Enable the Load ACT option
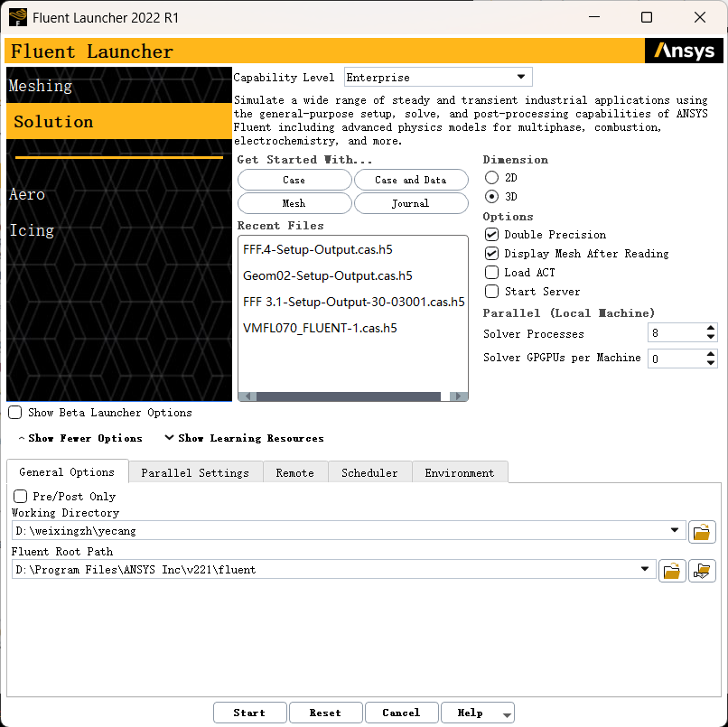728x727 pixels. (491, 273)
